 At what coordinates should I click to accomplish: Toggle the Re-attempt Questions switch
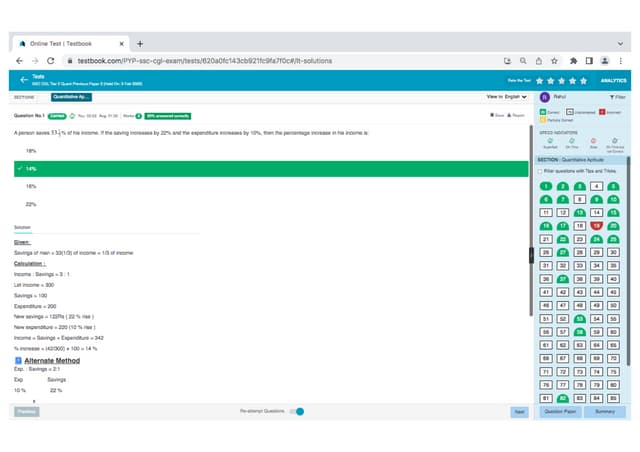298,411
